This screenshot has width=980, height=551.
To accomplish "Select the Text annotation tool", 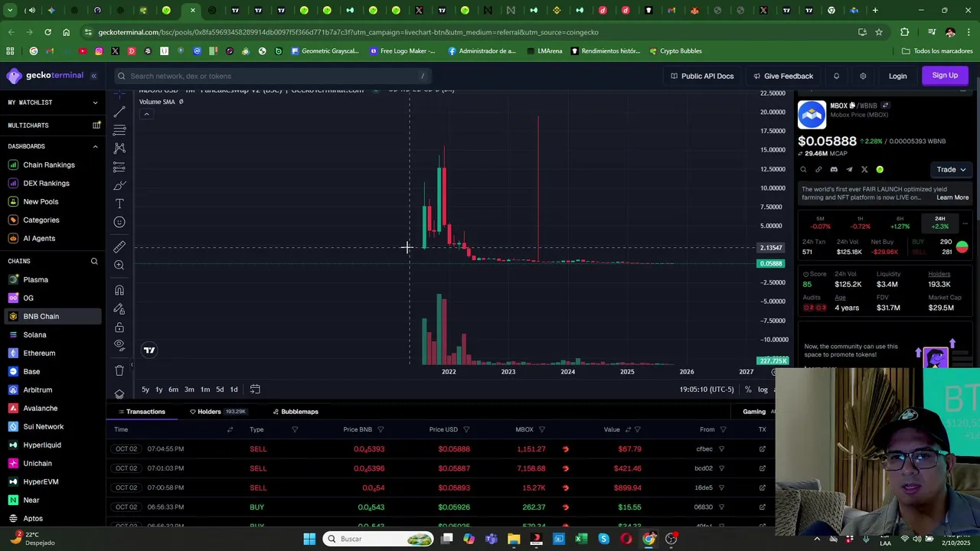I will point(119,204).
